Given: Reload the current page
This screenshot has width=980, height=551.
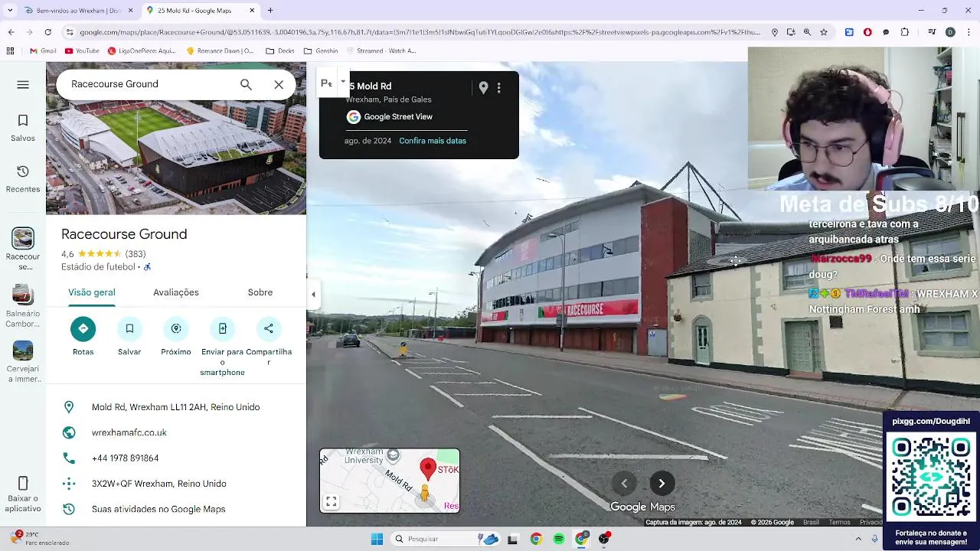Looking at the screenshot, I should 47,32.
